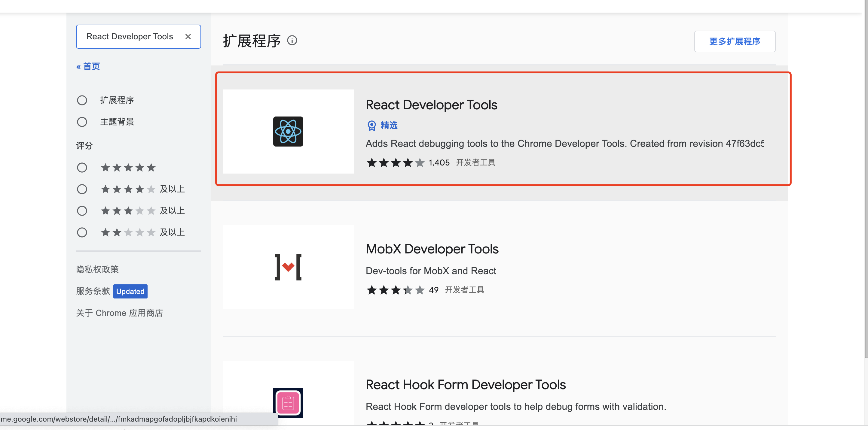Select the 扩展程序 radio filter

[x=82, y=100]
